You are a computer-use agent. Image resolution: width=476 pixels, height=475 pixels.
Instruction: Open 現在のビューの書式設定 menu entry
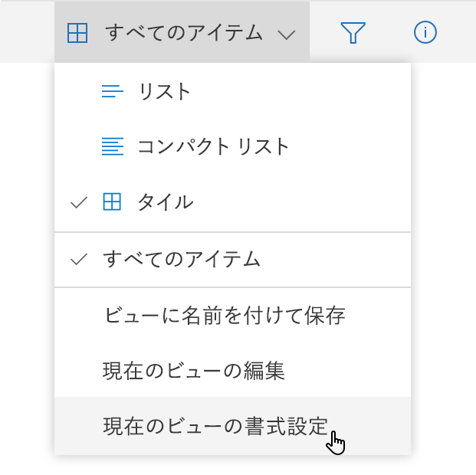tap(232, 425)
